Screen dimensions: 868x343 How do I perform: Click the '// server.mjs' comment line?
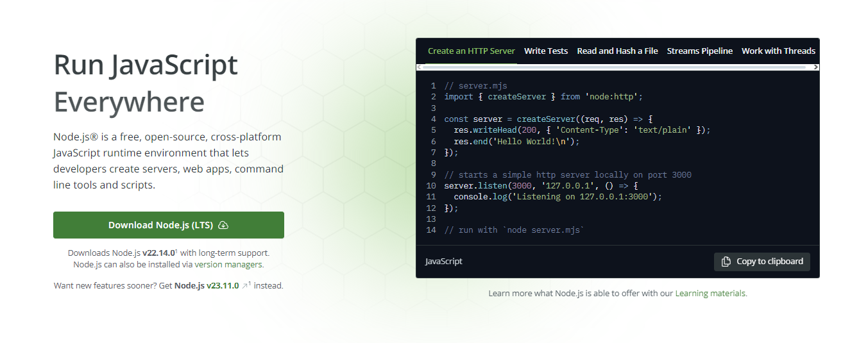click(475, 85)
